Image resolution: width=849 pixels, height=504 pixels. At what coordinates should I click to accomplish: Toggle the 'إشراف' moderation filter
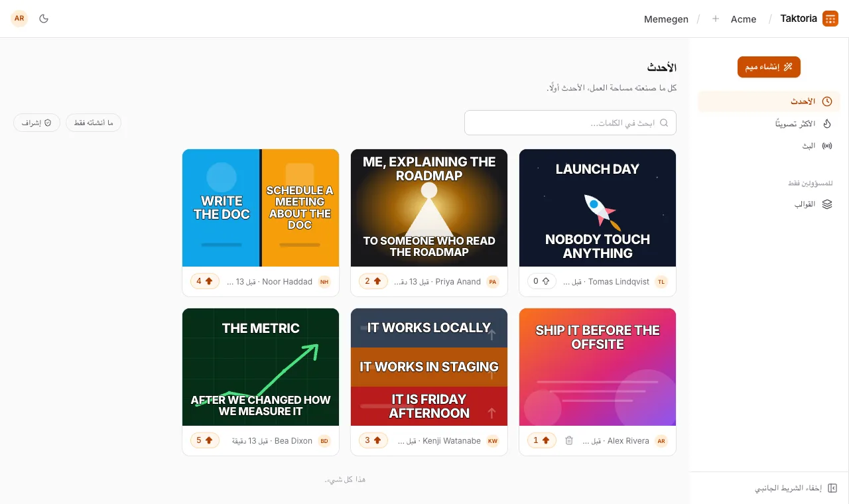point(36,123)
